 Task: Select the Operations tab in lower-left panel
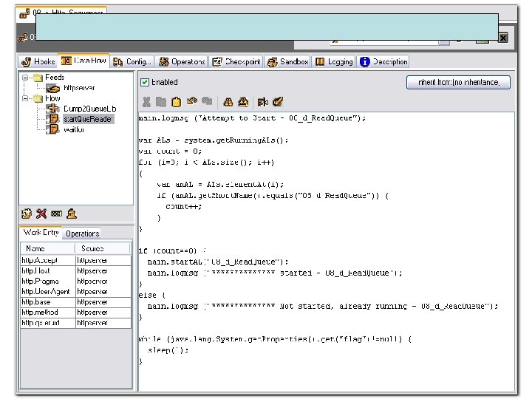point(83,233)
